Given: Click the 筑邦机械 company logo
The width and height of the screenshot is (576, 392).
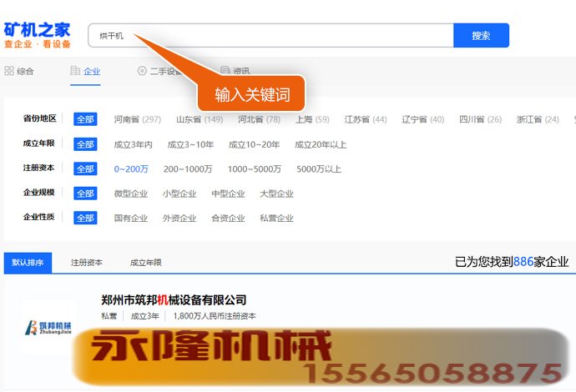Looking at the screenshot, I should click(x=48, y=327).
